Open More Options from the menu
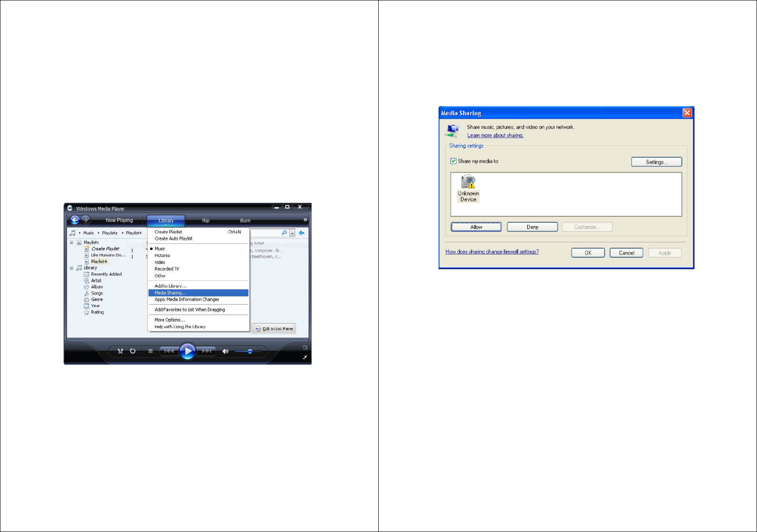The width and height of the screenshot is (757, 532). point(198,320)
